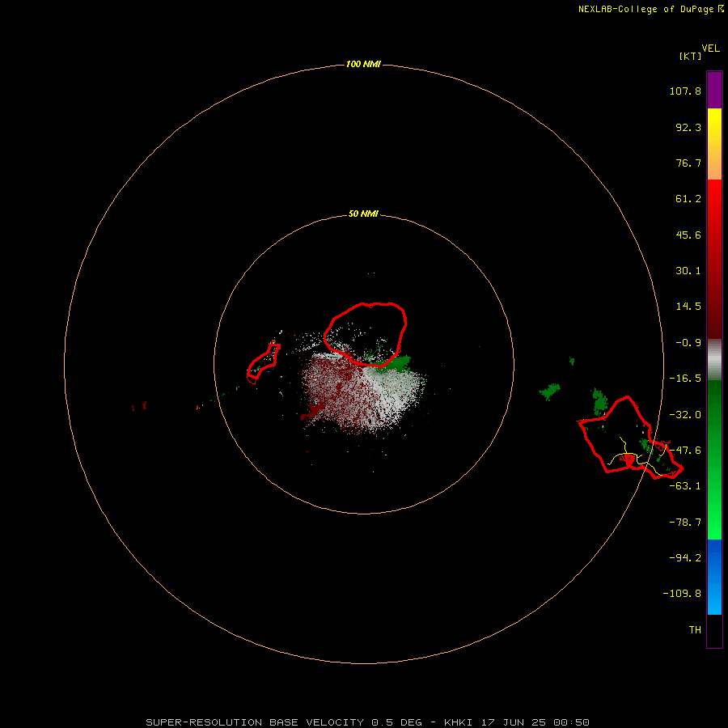Click the gray zero-velocity segment of color bar

coord(714,360)
